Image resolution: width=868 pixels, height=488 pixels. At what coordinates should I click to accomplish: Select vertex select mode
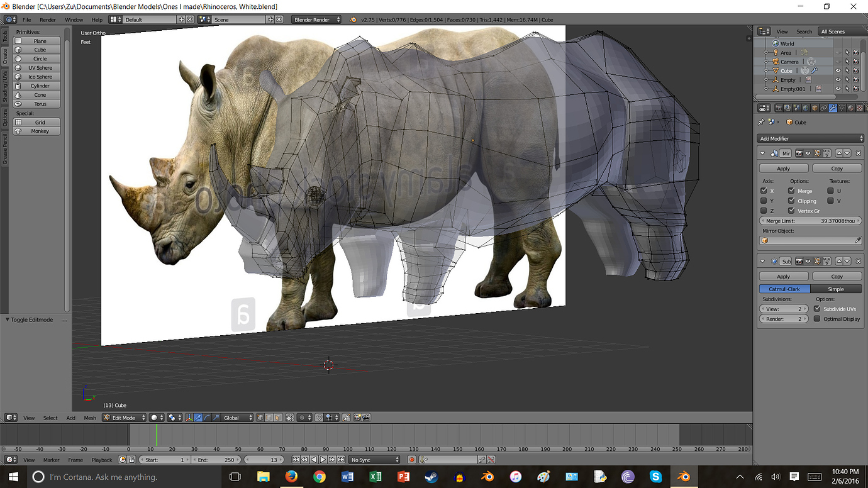click(260, 418)
